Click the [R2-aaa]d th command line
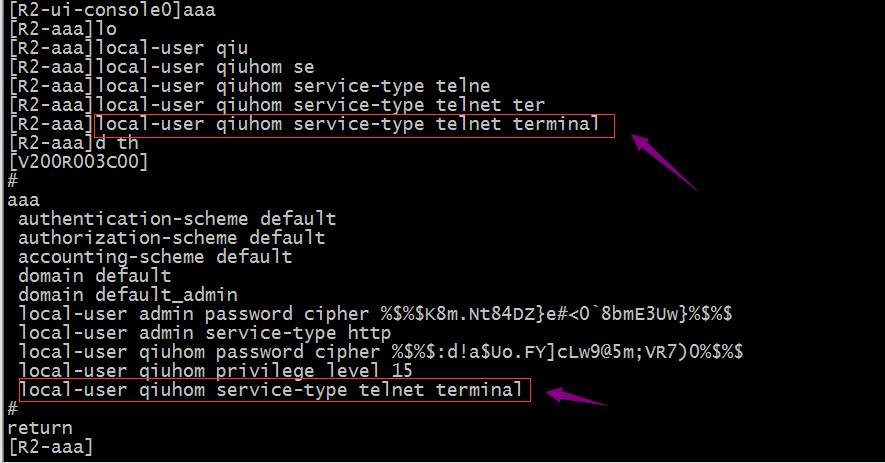This screenshot has width=885, height=463. coord(73,143)
